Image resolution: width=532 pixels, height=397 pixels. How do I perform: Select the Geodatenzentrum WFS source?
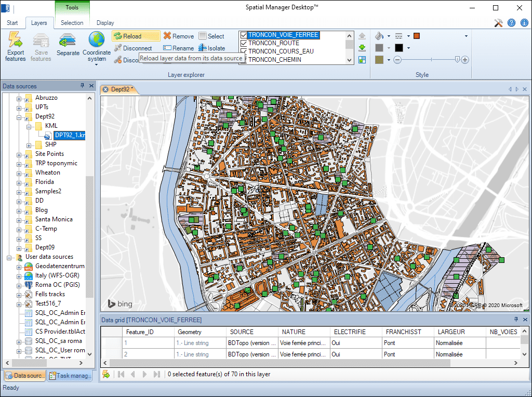(x=60, y=266)
